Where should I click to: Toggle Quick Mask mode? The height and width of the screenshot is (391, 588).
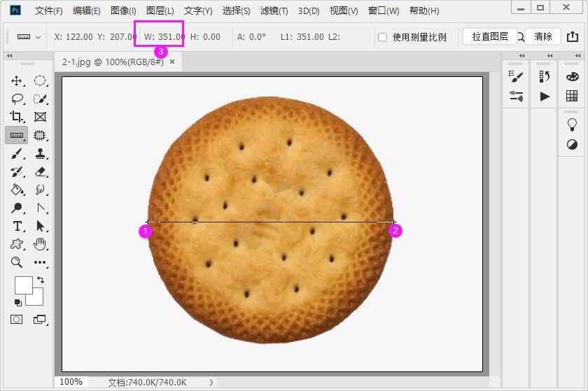click(x=17, y=320)
